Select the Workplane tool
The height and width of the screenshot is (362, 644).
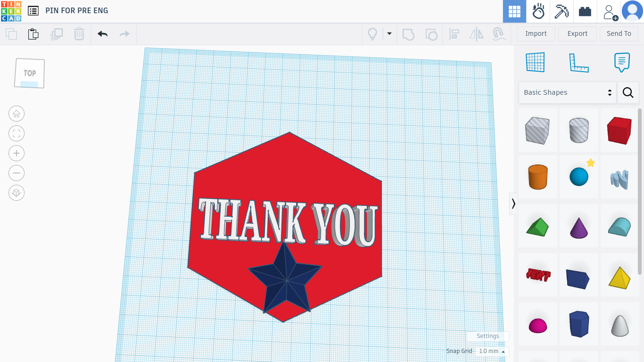pyautogui.click(x=535, y=62)
